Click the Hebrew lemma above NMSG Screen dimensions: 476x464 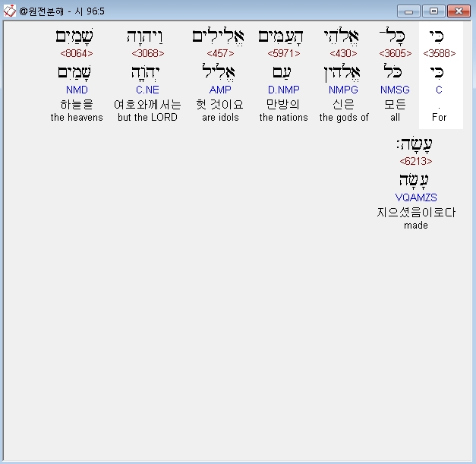click(x=392, y=72)
